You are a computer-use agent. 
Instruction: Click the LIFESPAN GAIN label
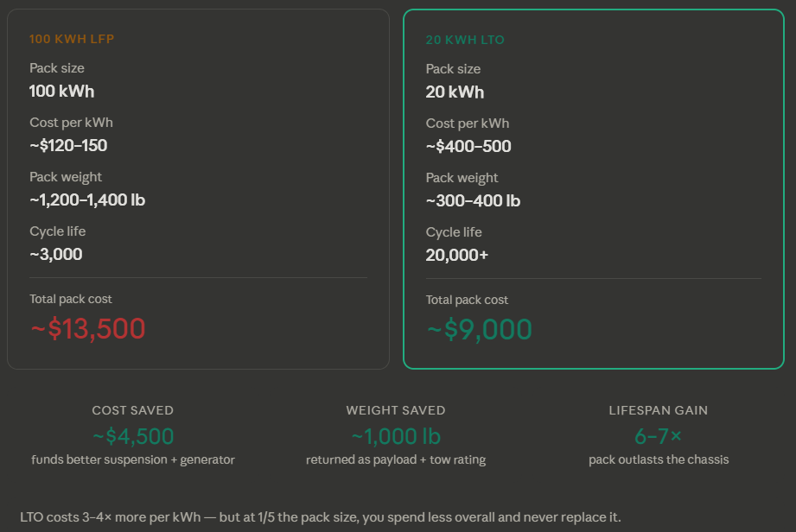(x=659, y=410)
